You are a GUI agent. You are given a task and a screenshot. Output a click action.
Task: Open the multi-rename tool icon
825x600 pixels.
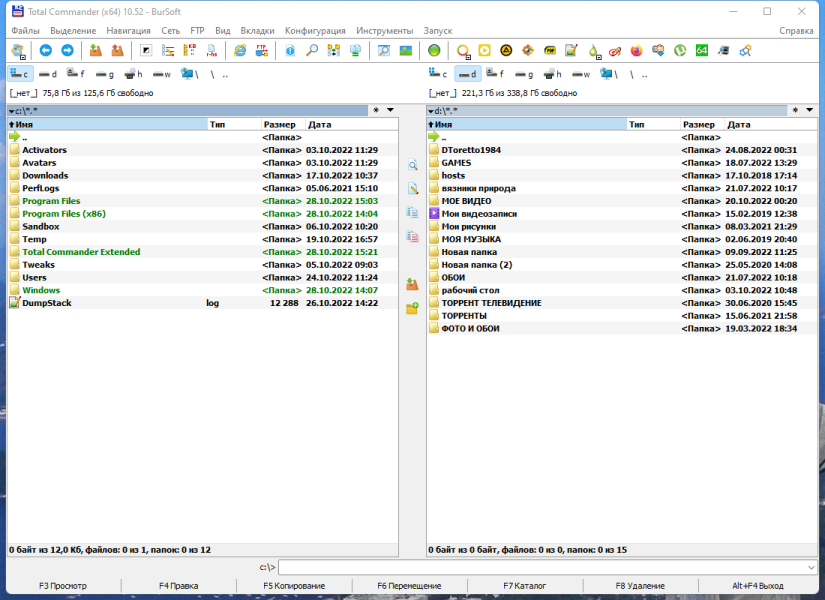pyautogui.click(x=168, y=51)
